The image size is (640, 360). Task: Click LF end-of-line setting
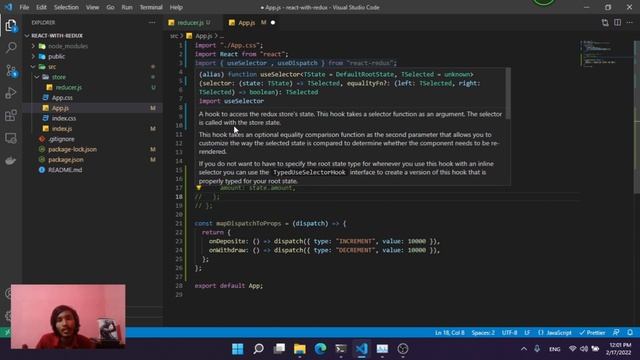point(527,333)
